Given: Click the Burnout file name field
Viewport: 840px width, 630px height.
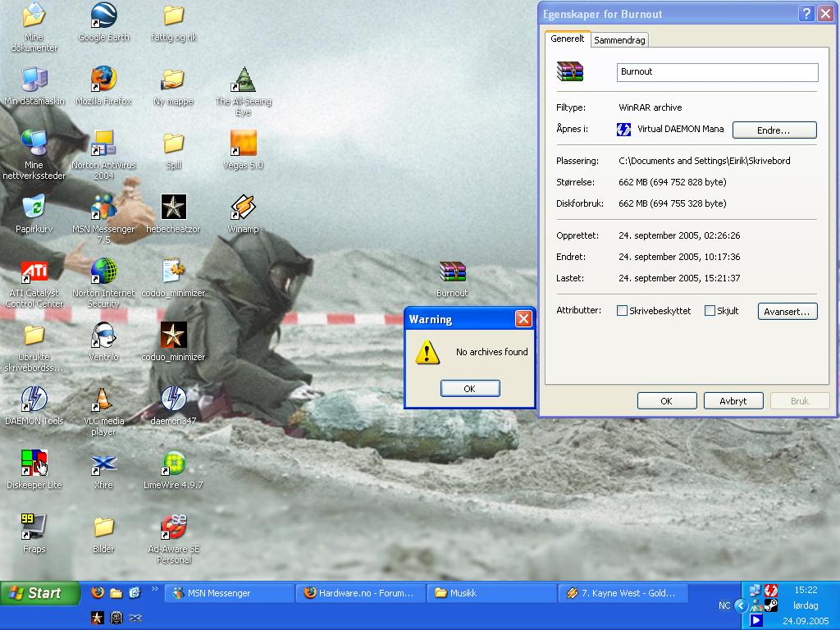Looking at the screenshot, I should [x=717, y=72].
